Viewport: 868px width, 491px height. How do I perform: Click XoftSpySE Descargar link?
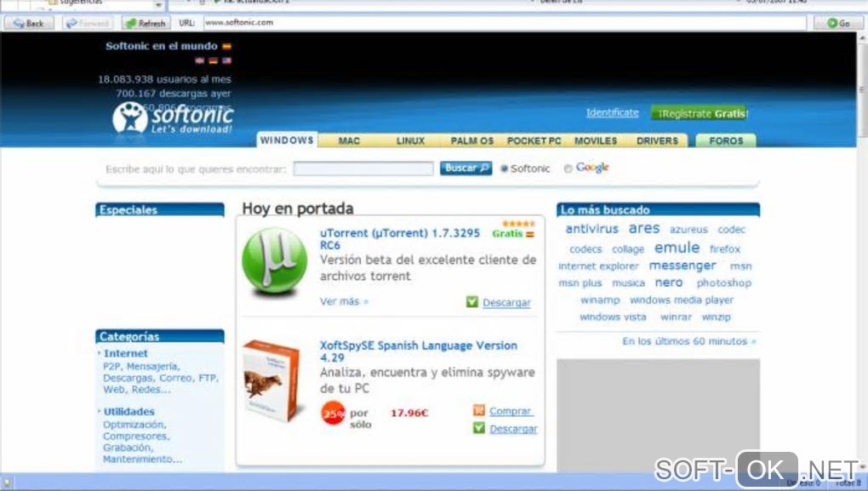pyautogui.click(x=514, y=429)
